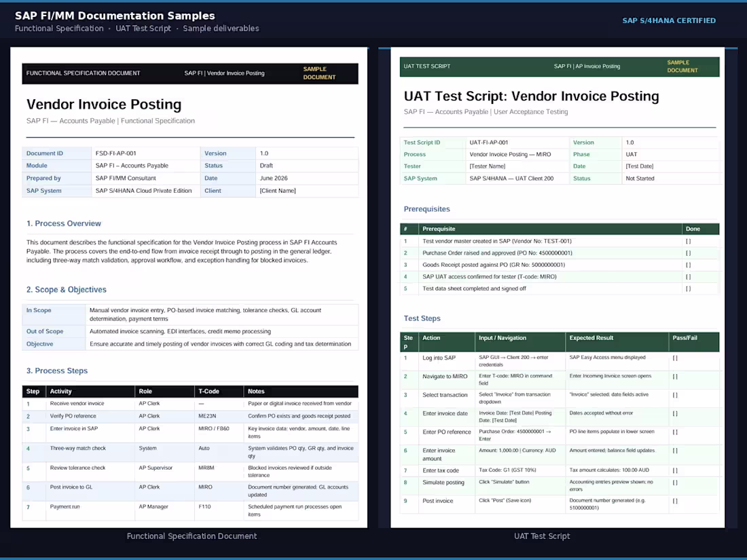Click the SAMPLE DOCUMENT tag on UAT Test Script
747x560 pixels.
tap(682, 67)
